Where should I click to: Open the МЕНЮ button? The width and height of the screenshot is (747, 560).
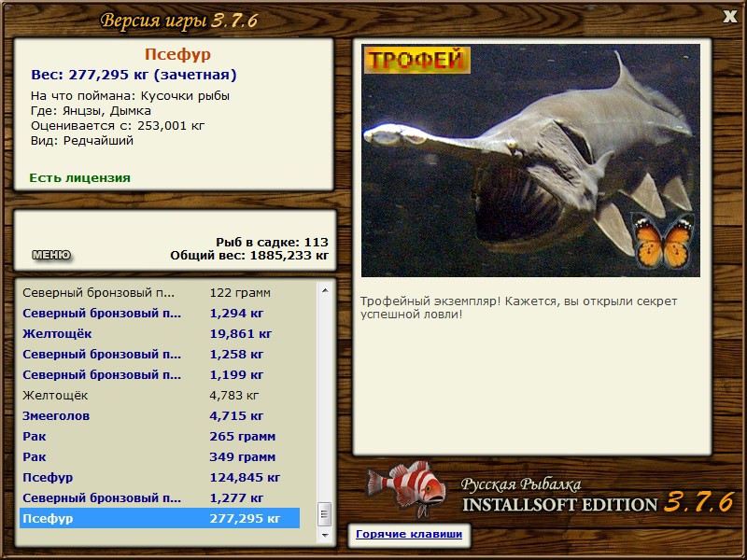point(51,255)
